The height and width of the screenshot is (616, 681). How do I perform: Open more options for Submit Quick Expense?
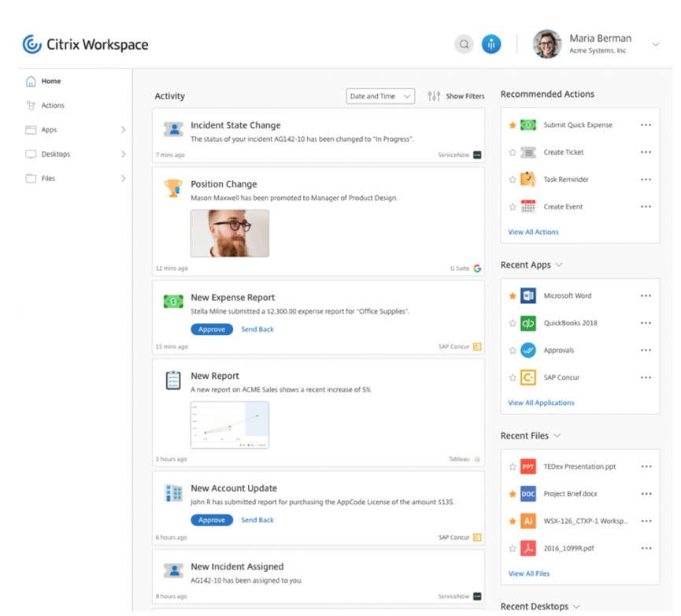point(646,125)
